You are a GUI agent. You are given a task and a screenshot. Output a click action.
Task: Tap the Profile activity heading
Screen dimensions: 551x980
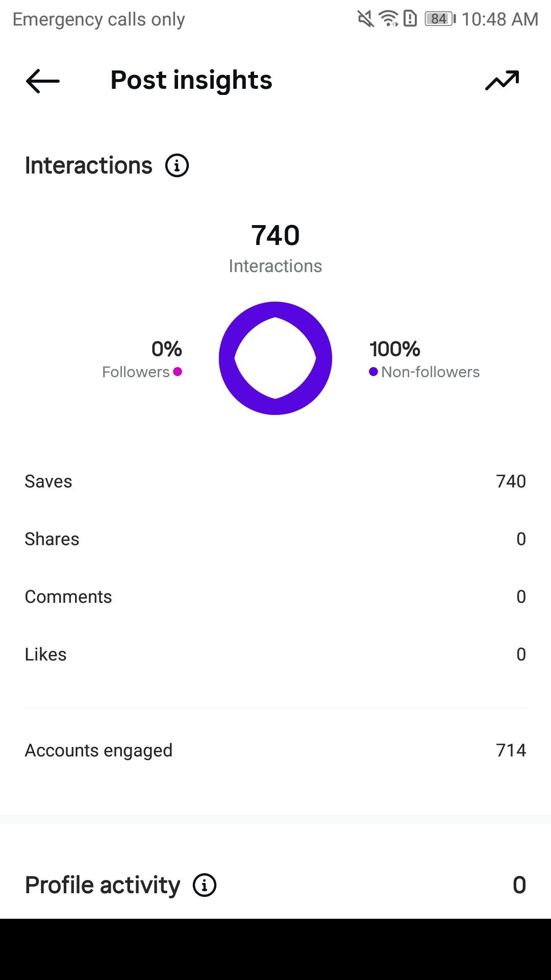point(103,885)
